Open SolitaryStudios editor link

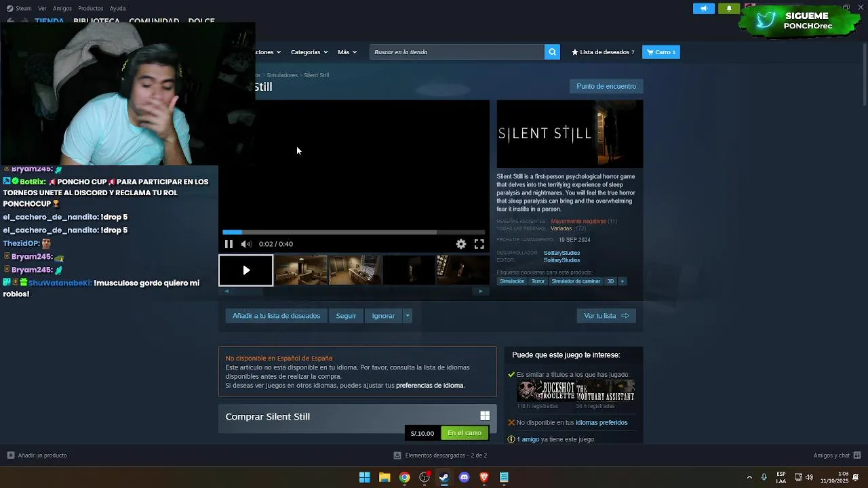561,260
